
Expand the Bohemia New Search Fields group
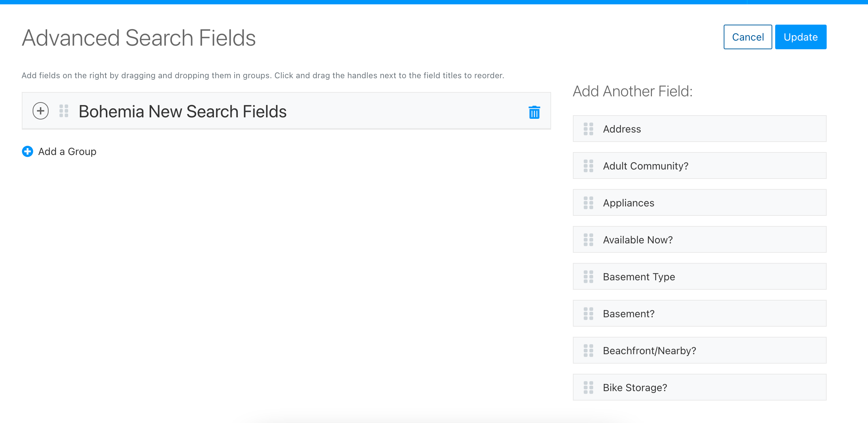tap(41, 111)
